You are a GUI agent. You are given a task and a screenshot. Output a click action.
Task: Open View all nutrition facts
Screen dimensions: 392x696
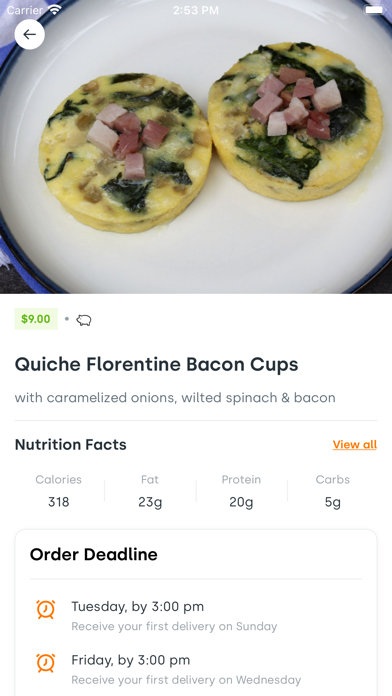[355, 445]
